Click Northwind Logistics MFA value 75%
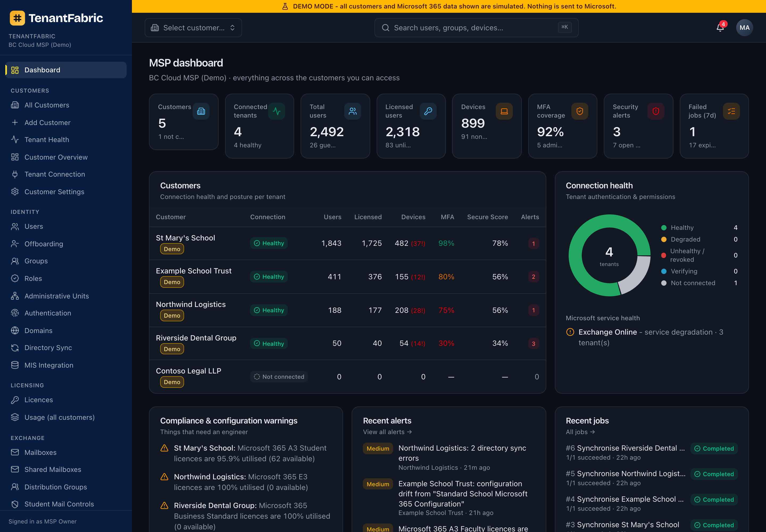This screenshot has width=766, height=532. (x=446, y=310)
